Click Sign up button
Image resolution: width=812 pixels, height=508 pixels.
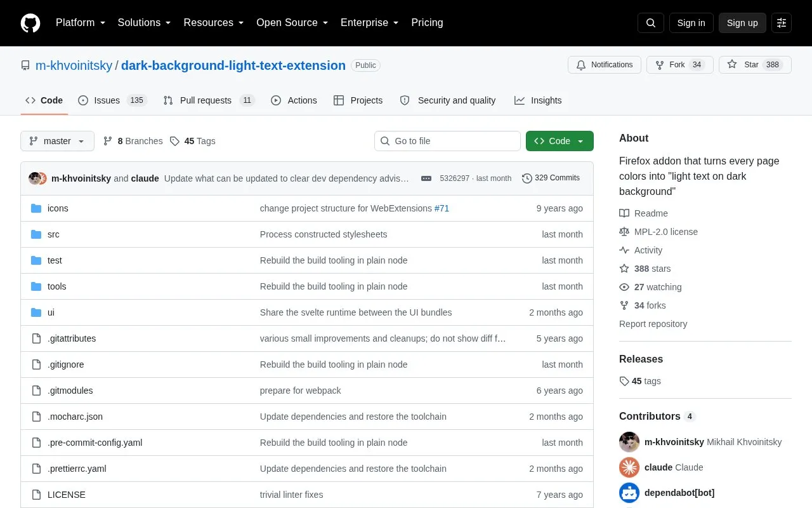pyautogui.click(x=742, y=23)
